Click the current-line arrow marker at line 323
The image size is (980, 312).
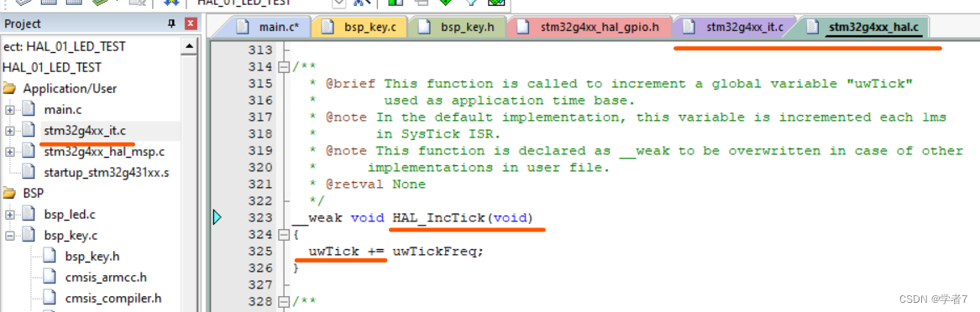217,217
